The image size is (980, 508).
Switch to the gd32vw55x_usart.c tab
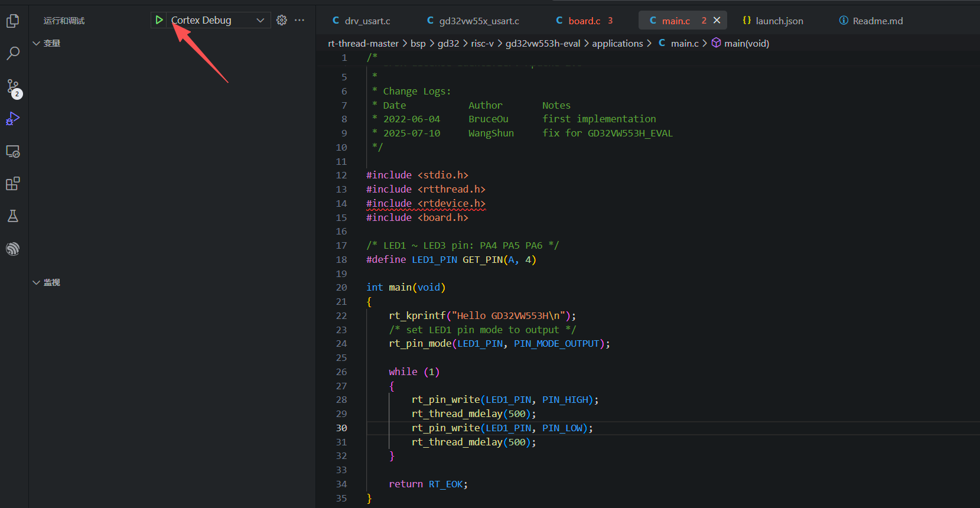point(473,21)
